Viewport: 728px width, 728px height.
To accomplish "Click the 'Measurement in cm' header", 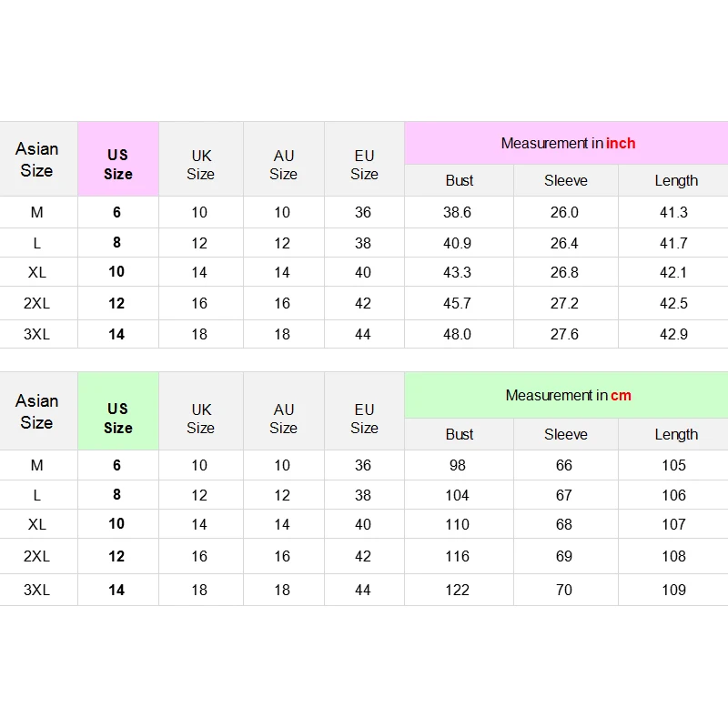I will point(568,395).
